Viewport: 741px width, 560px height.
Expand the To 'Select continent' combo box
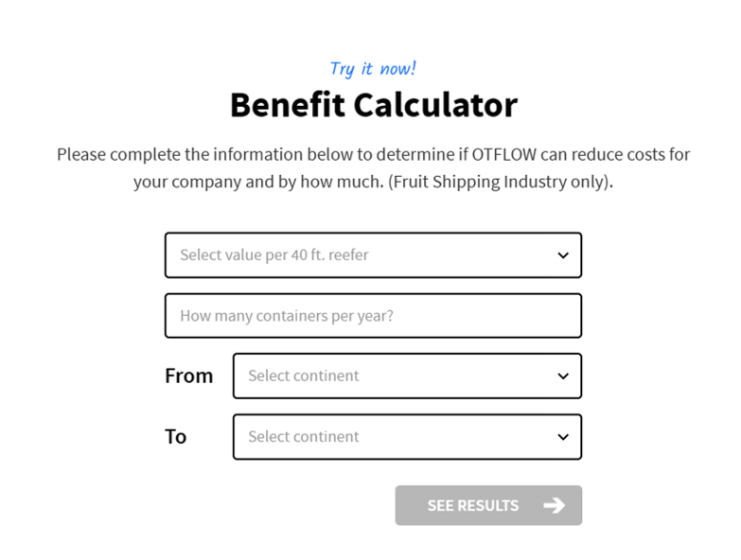point(407,437)
